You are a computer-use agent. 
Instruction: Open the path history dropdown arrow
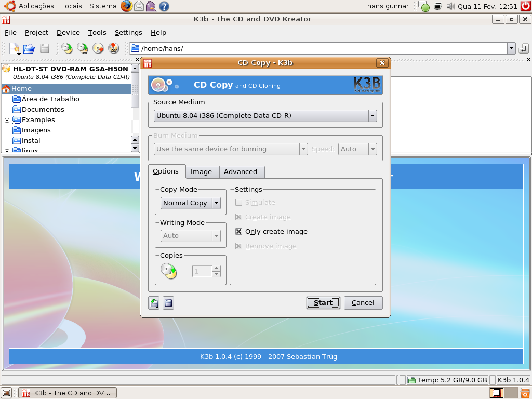pyautogui.click(x=511, y=48)
